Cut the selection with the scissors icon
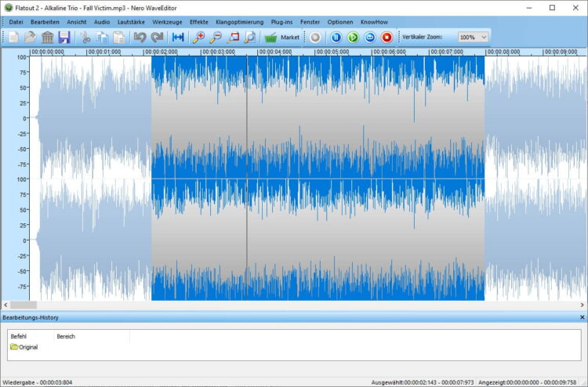This screenshot has width=588, height=387. 85,37
